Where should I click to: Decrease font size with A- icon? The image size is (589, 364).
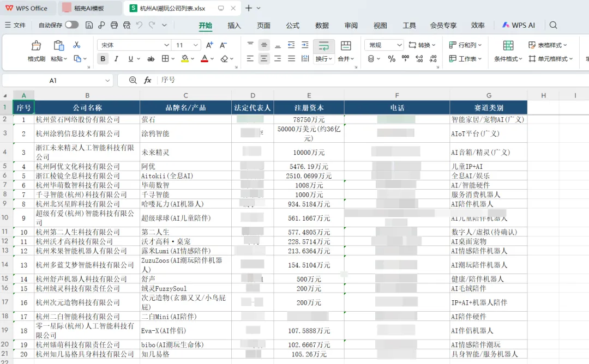click(x=223, y=45)
